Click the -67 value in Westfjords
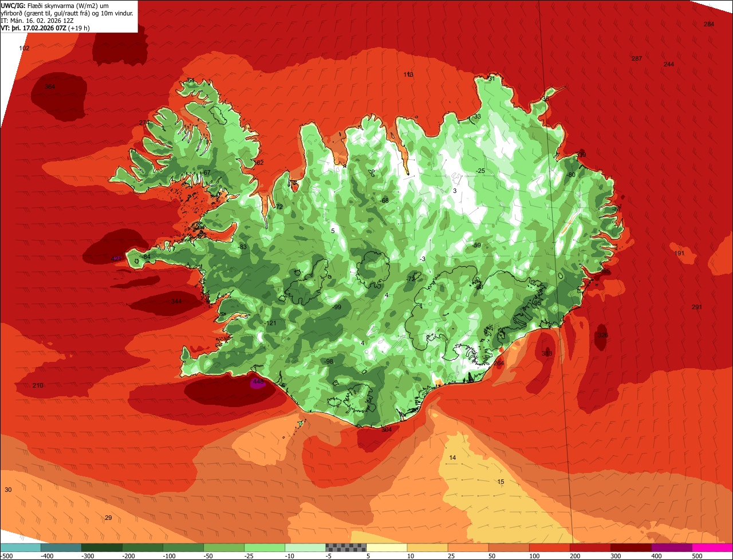This screenshot has height=560, width=733. coord(206,172)
